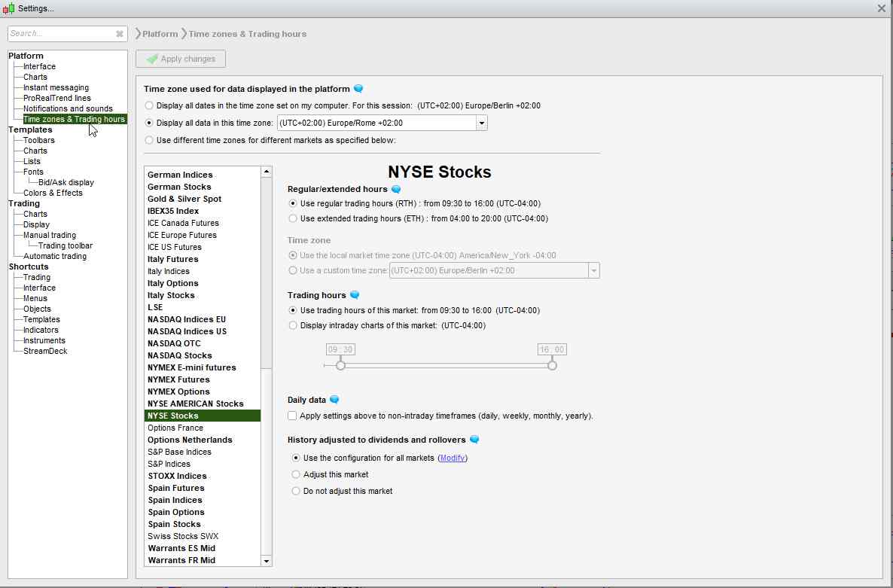
Task: Close the Settings window
Action: (881, 8)
